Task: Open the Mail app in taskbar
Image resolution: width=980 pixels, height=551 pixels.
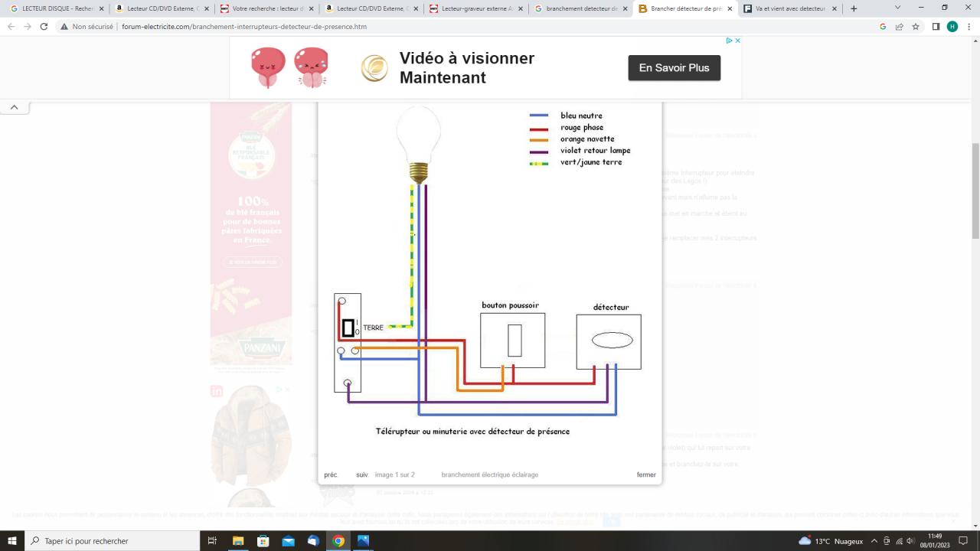Action: coord(288,541)
